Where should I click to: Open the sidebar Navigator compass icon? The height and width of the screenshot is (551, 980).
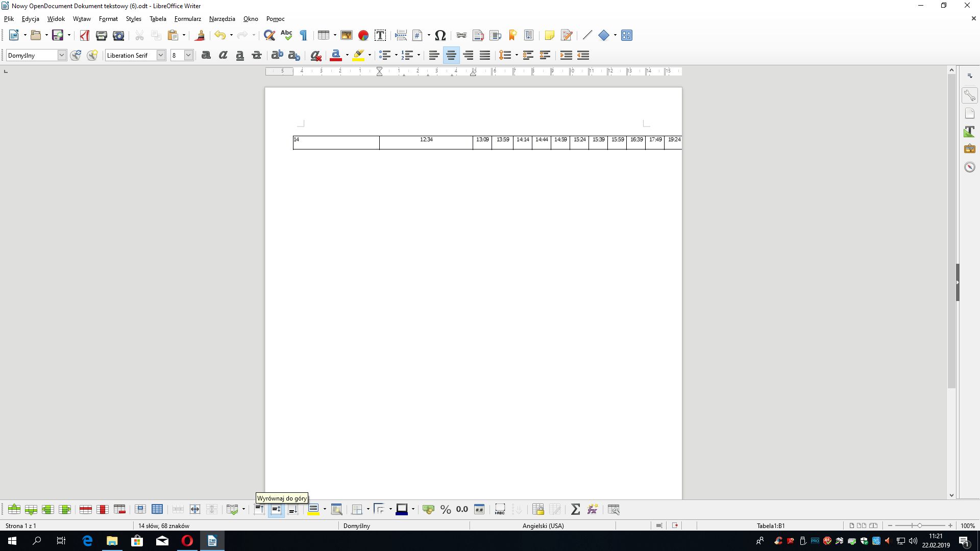point(969,167)
